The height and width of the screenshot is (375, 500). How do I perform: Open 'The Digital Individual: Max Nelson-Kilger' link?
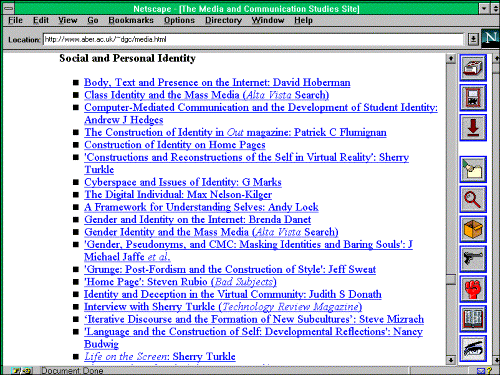tap(178, 194)
